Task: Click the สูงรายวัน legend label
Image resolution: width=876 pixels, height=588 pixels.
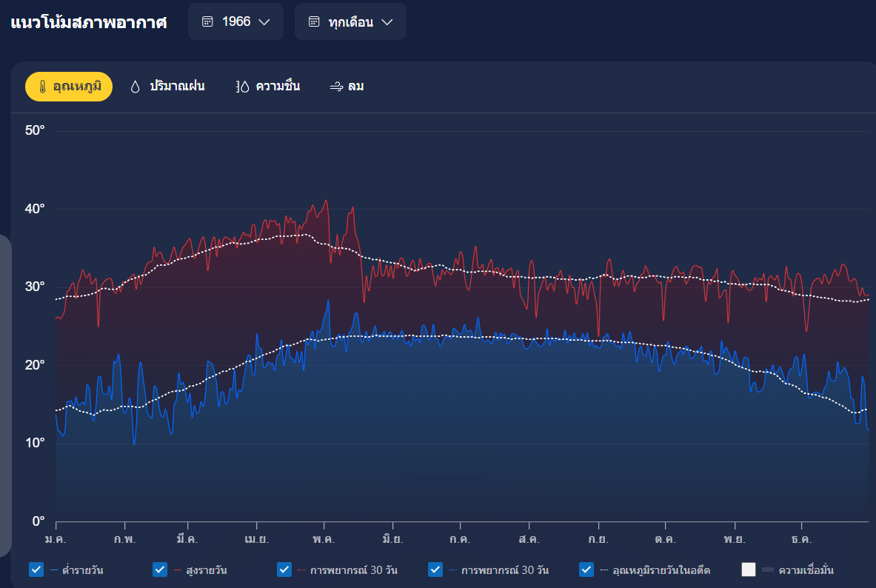Action: (x=207, y=570)
